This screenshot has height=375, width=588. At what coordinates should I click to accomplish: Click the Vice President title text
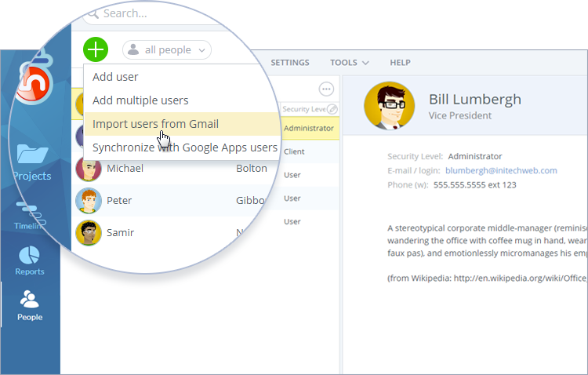coord(459,115)
